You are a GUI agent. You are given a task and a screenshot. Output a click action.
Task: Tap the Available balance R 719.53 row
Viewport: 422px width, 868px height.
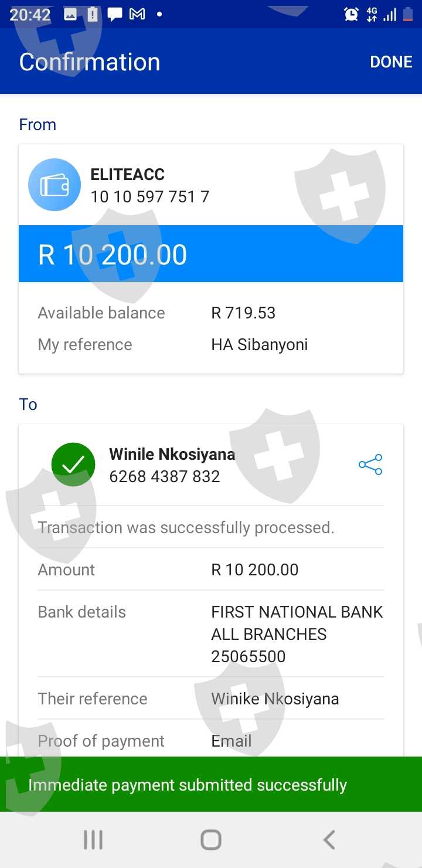point(211,313)
